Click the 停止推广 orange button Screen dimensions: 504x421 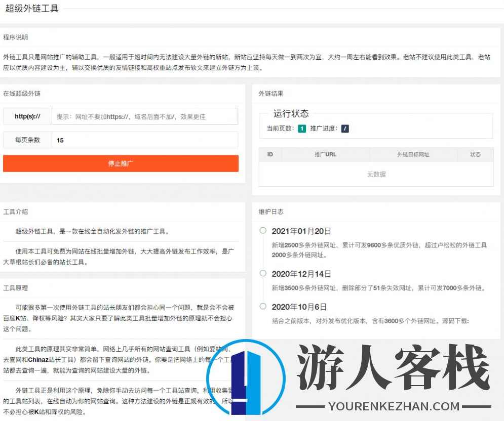(120, 163)
